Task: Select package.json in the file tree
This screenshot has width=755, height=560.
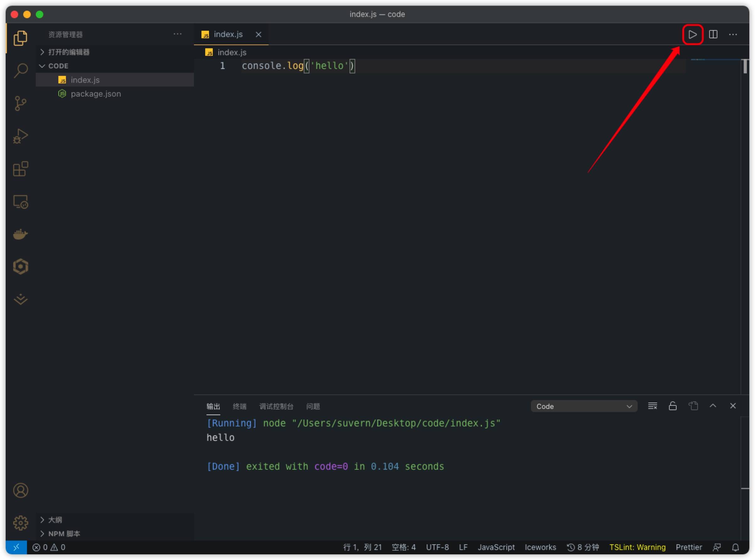Action: [x=115, y=93]
